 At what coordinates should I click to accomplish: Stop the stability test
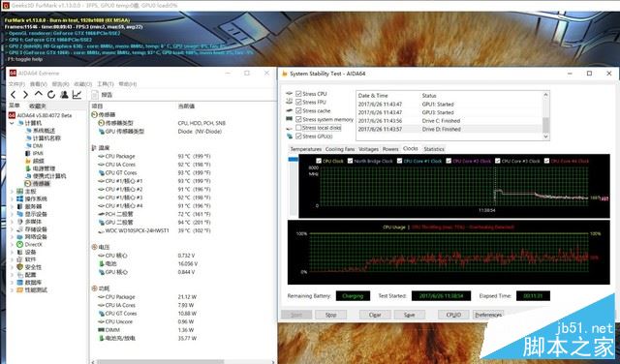click(x=330, y=315)
